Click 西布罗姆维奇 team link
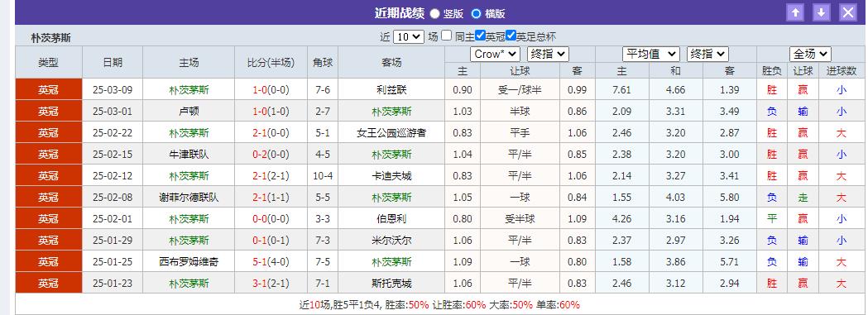The height and width of the screenshot is (315, 868). 189,261
